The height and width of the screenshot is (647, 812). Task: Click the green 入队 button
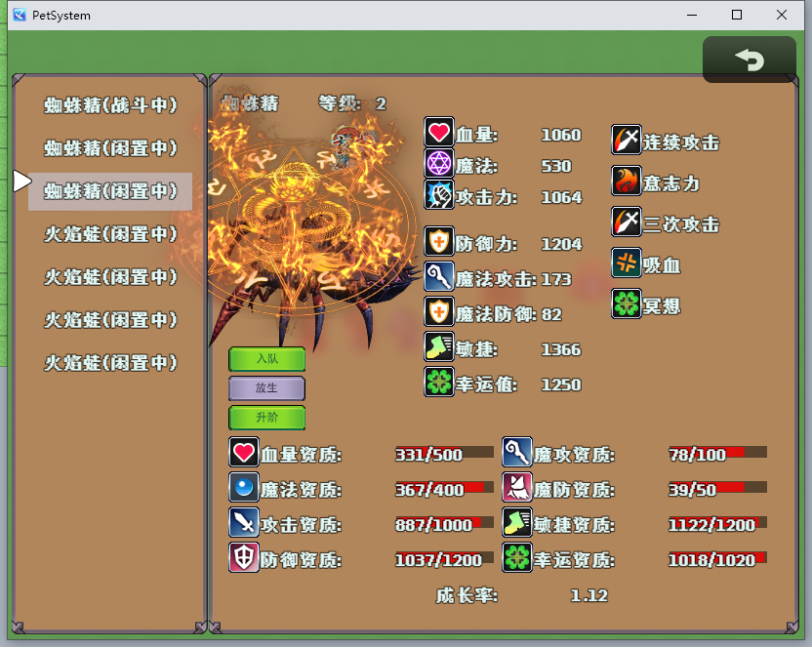(x=266, y=359)
